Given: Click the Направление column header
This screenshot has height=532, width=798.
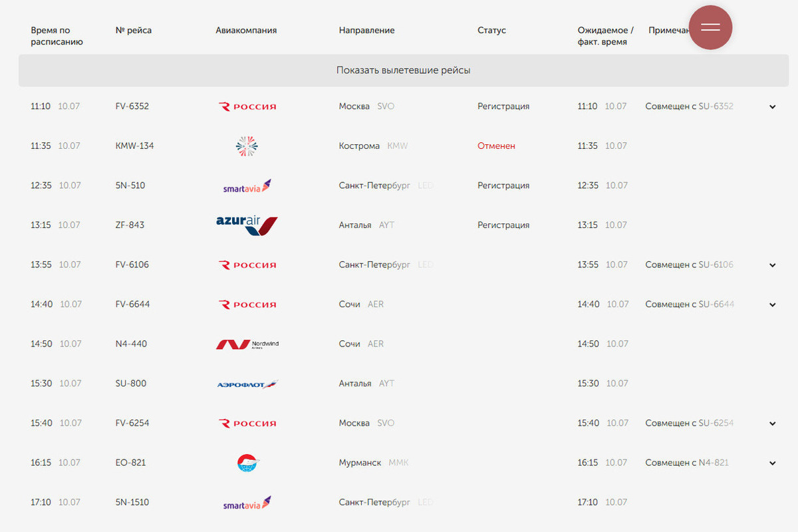Looking at the screenshot, I should pyautogui.click(x=366, y=31).
